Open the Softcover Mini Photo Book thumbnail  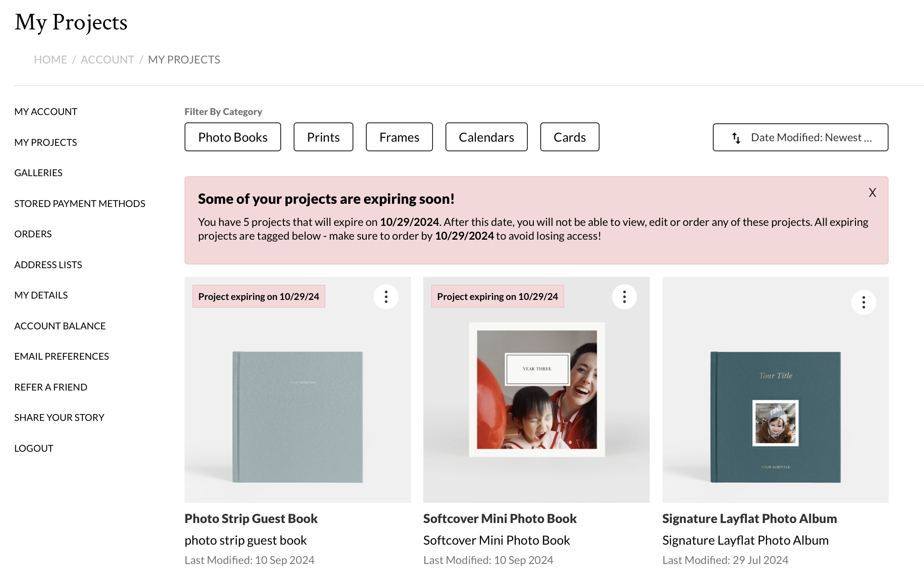[537, 390]
